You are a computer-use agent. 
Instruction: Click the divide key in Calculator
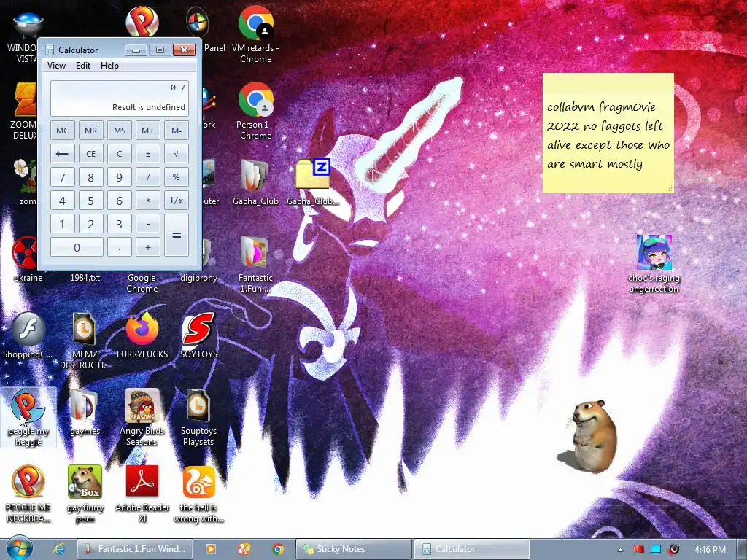click(x=147, y=177)
